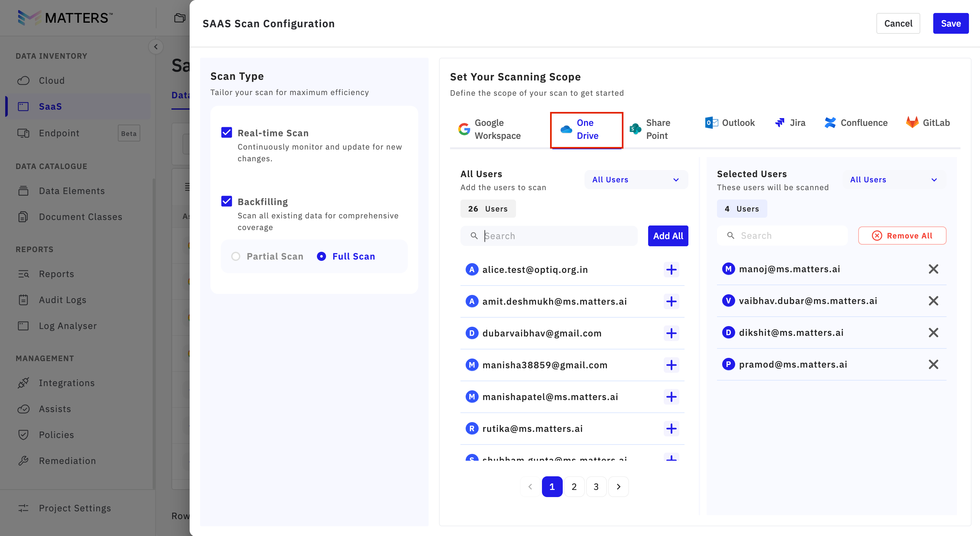The height and width of the screenshot is (536, 980).
Task: Click the folder icon in top bar
Action: (180, 18)
